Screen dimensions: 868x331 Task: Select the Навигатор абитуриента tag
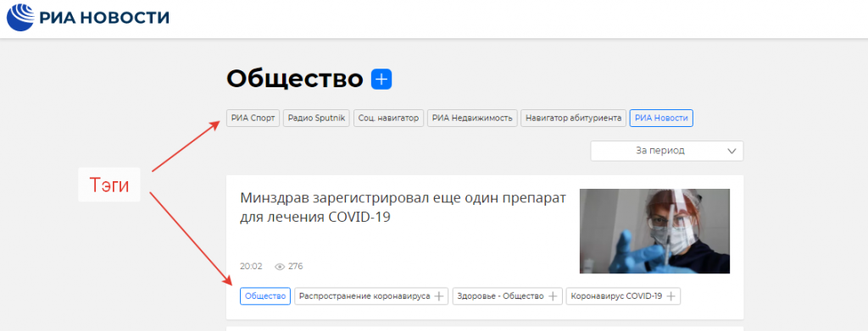pos(573,119)
